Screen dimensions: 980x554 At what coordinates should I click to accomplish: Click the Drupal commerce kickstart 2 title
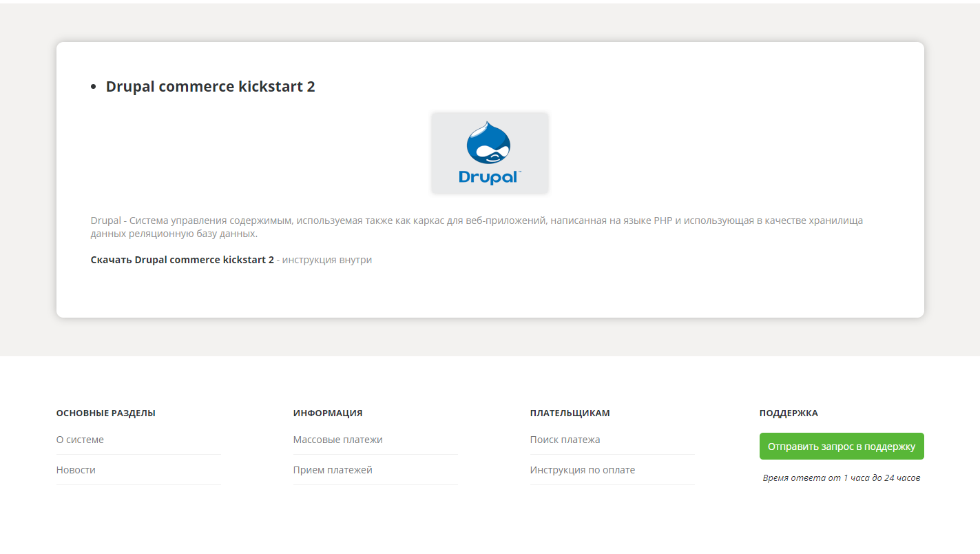point(210,86)
